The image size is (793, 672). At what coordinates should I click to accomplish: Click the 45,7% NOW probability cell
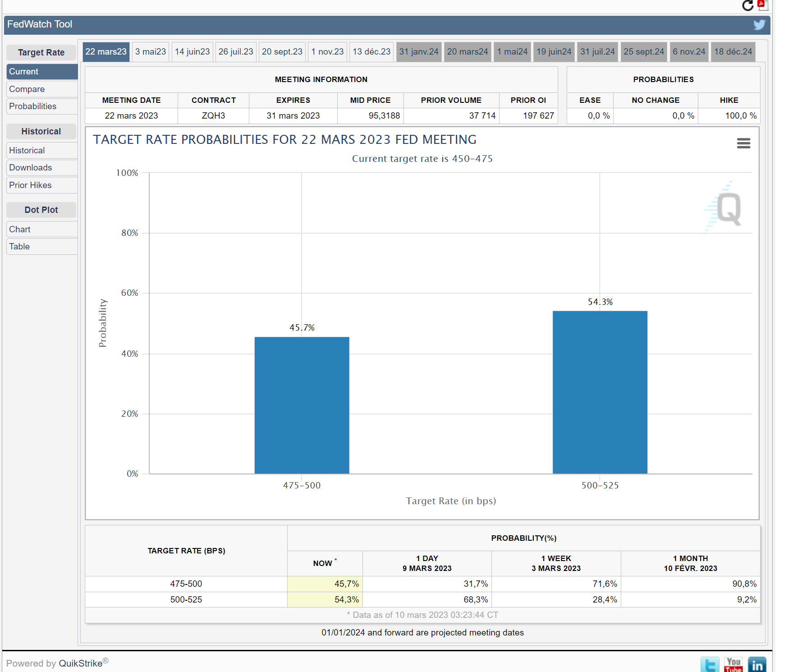[x=325, y=584]
